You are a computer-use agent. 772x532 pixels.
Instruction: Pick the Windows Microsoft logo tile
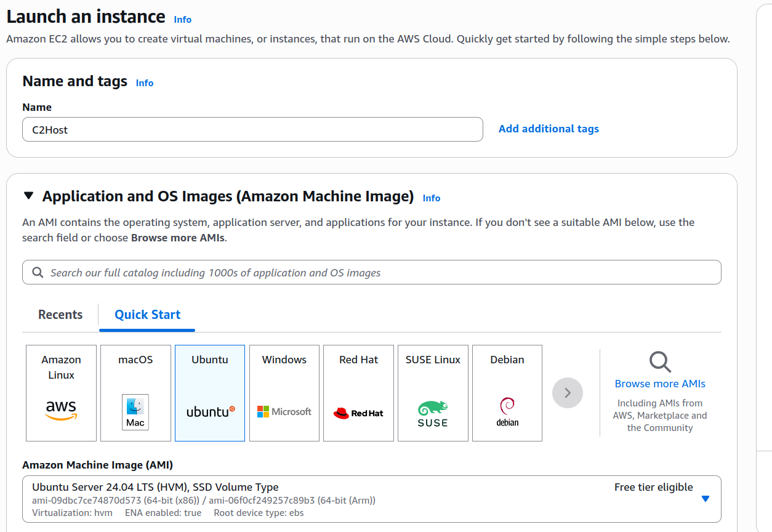click(x=284, y=393)
